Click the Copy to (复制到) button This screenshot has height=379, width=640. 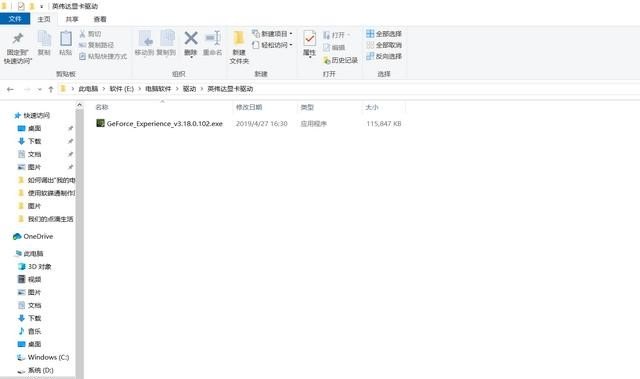[x=166, y=43]
